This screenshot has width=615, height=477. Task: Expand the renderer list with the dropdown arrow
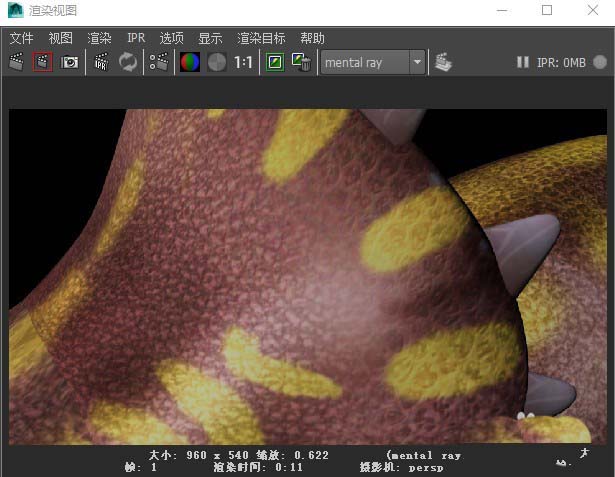(417, 62)
